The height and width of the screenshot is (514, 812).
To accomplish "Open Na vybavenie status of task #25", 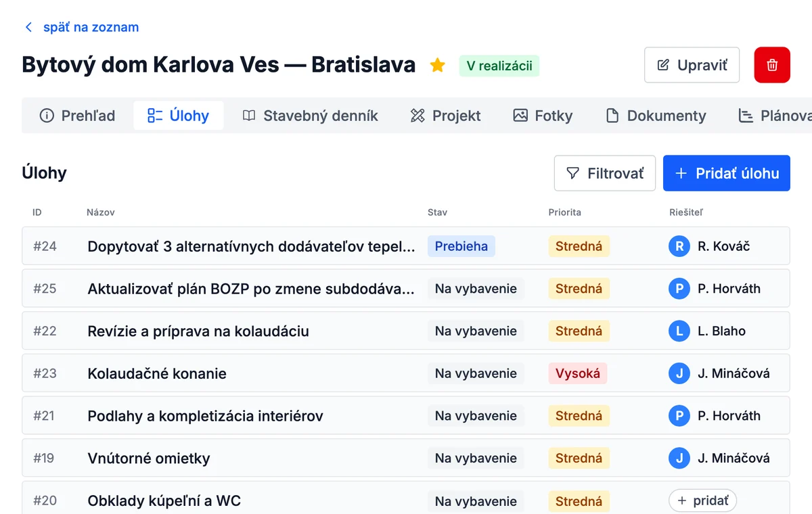I will (476, 289).
